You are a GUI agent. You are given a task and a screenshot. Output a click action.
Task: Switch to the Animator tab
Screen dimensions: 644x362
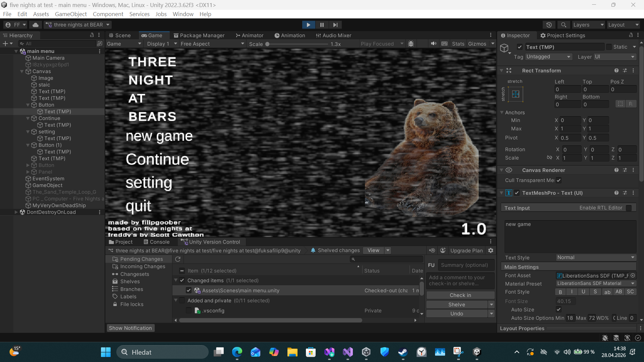(250, 35)
